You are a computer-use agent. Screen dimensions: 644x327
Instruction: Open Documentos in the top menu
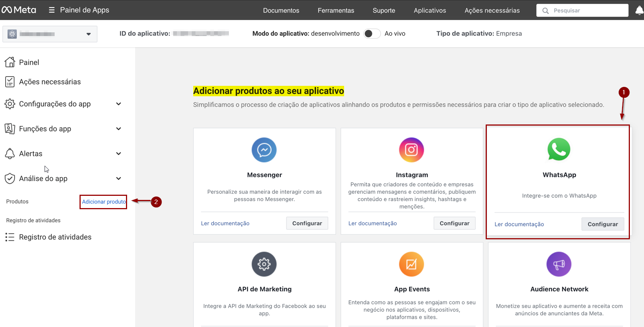(281, 10)
